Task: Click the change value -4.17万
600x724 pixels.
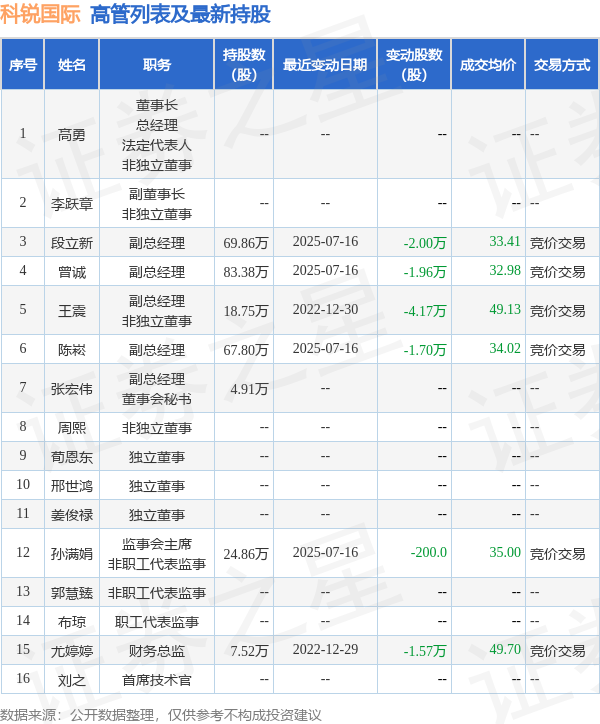Action: [425, 311]
